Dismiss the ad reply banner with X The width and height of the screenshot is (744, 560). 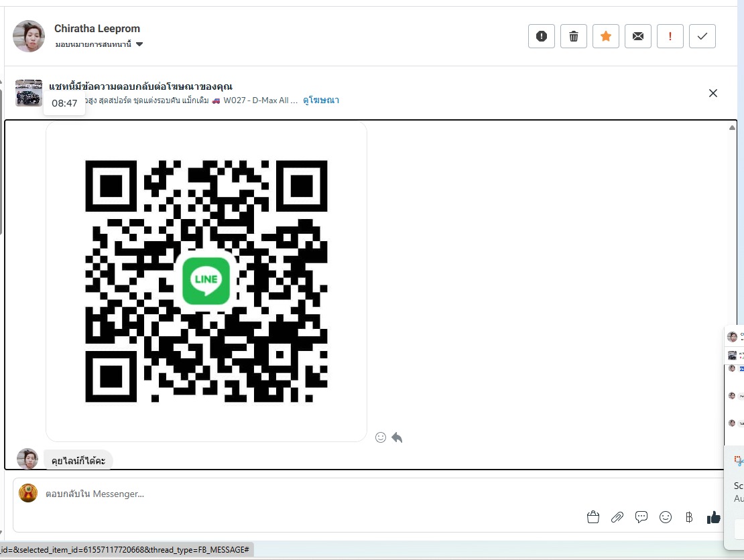(712, 93)
